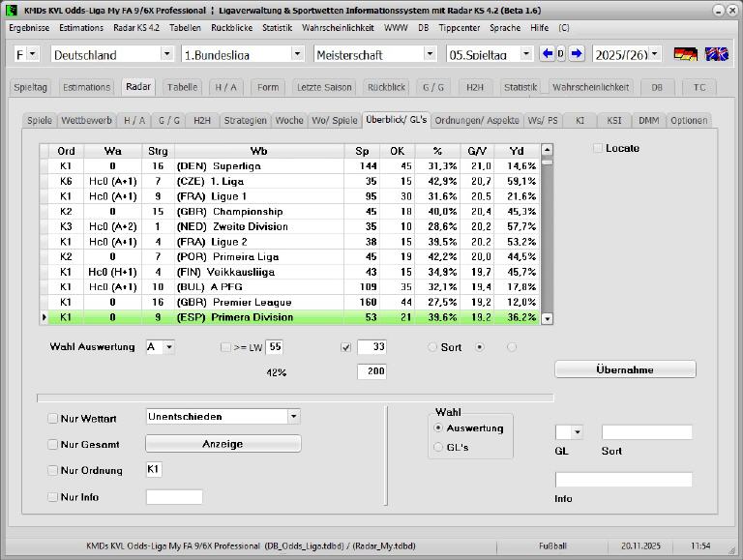The width and height of the screenshot is (743, 560).
Task: Click the app icon in title bar
Action: [12, 10]
